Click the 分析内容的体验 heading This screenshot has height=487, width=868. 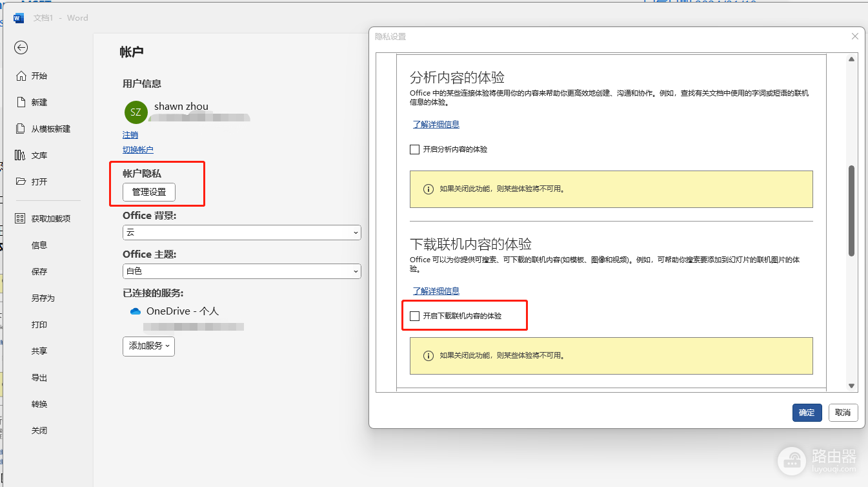[x=457, y=78]
